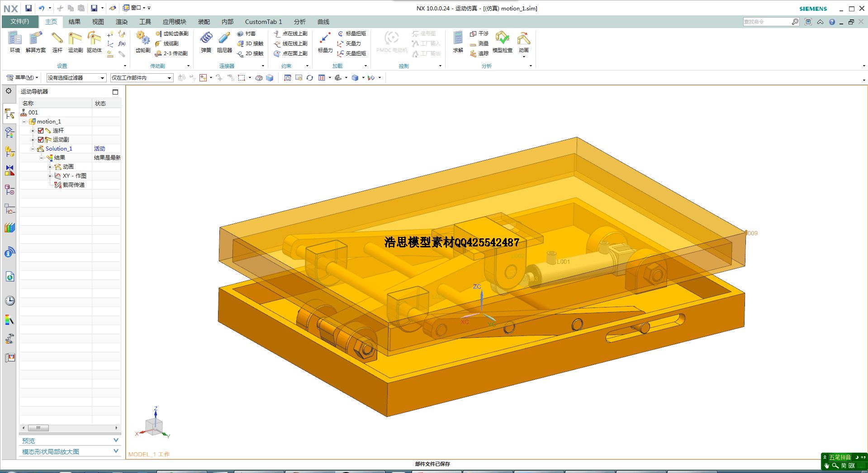Open the 模型检查 (Model Check) tool
The image size is (868, 473).
[502, 42]
